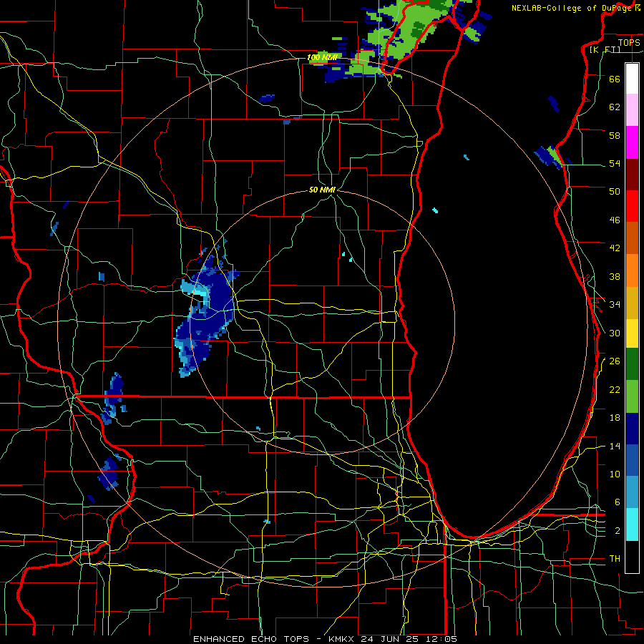The width and height of the screenshot is (644, 644).
Task: Click the light pink legend swatch
Action: [x=632, y=109]
